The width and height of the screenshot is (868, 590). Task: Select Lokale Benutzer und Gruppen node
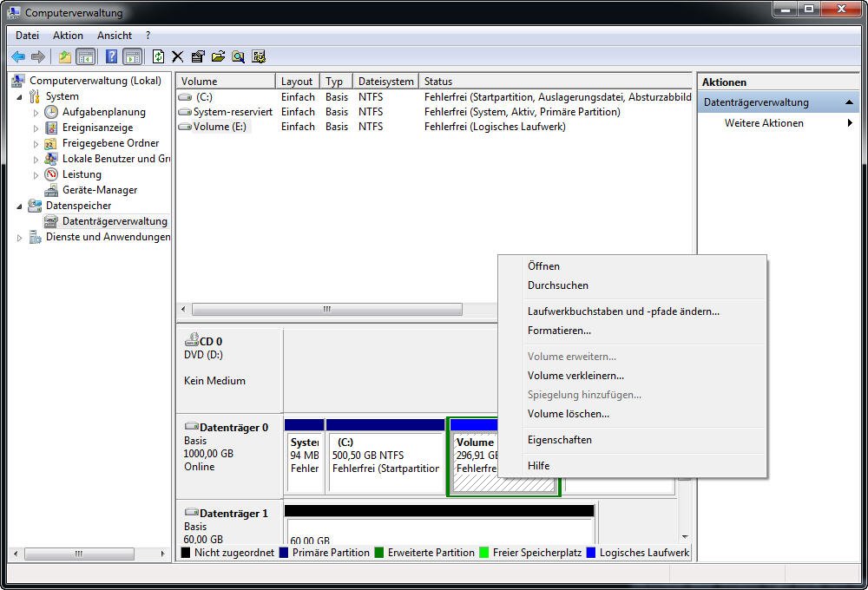[115, 158]
